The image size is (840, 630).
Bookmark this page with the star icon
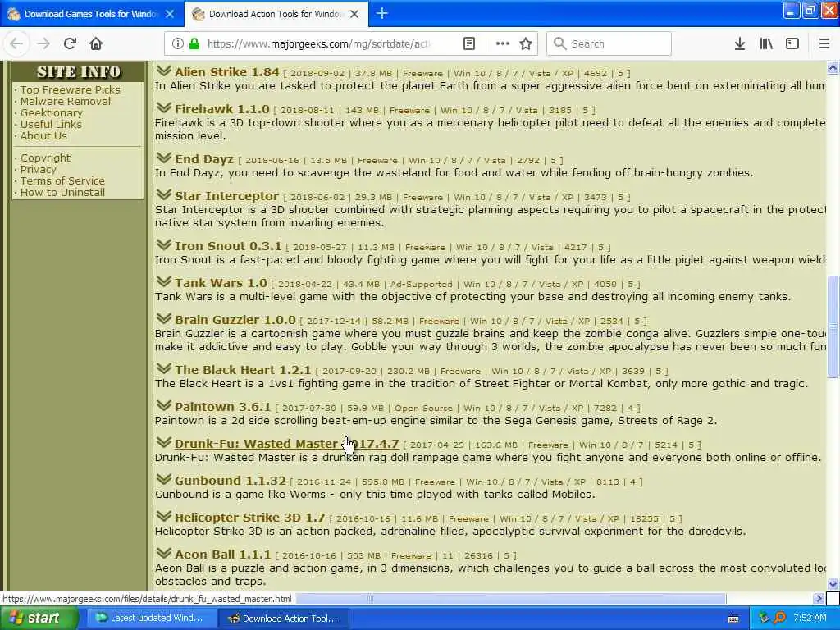[526, 43]
